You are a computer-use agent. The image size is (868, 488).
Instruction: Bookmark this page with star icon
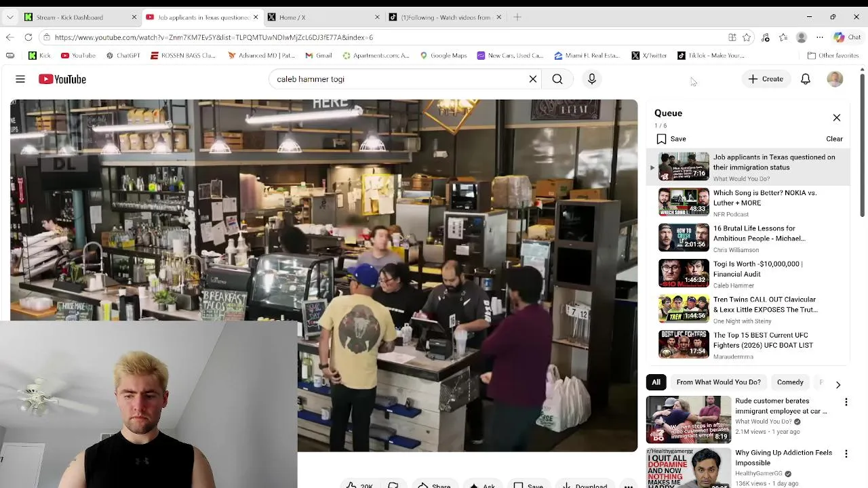pos(747,37)
